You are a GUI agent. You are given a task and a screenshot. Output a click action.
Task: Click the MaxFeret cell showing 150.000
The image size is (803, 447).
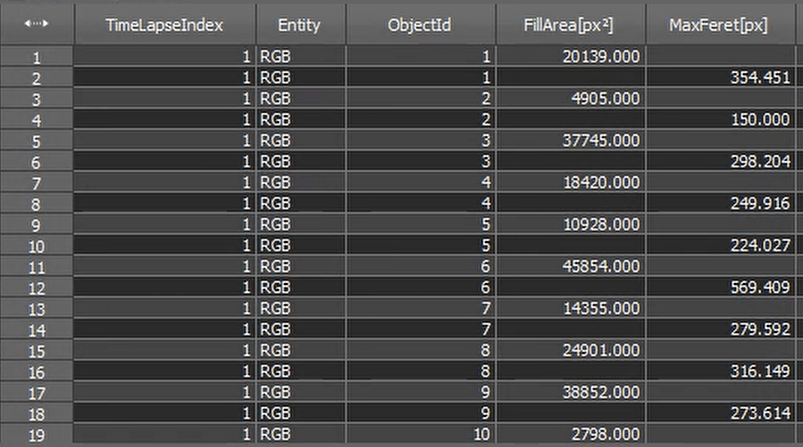(x=724, y=120)
